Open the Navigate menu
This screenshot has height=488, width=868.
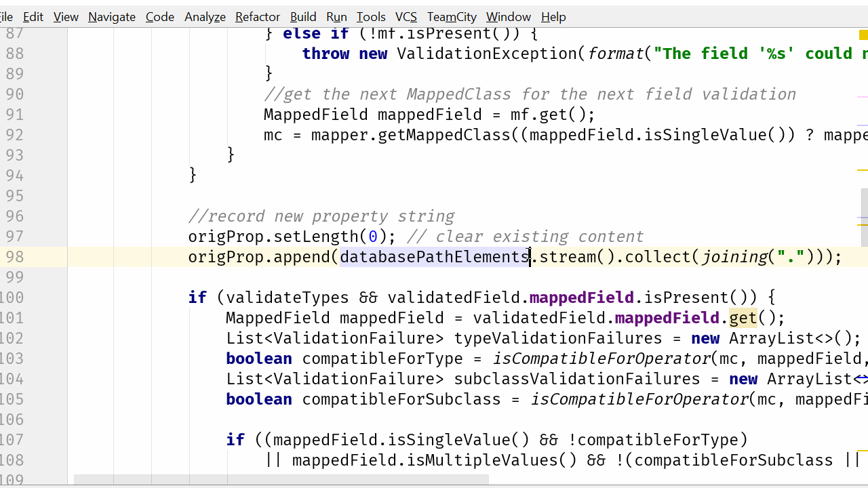pos(111,17)
